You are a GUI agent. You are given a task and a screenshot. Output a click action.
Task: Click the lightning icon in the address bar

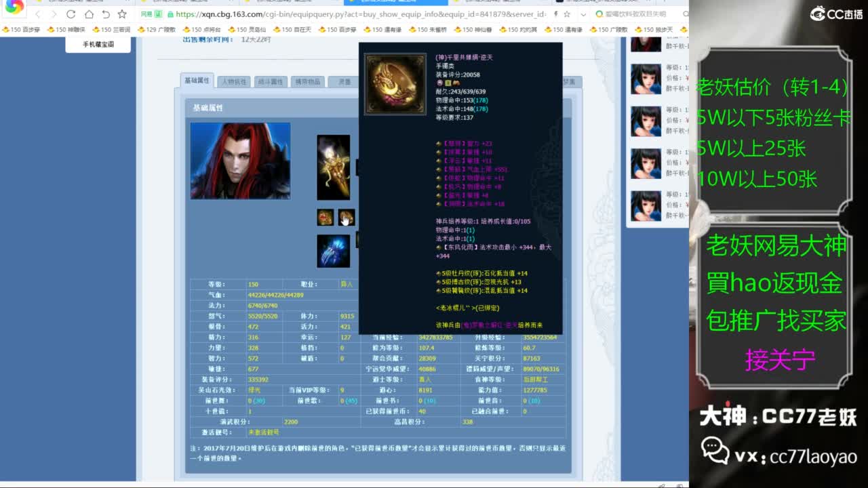point(556,14)
